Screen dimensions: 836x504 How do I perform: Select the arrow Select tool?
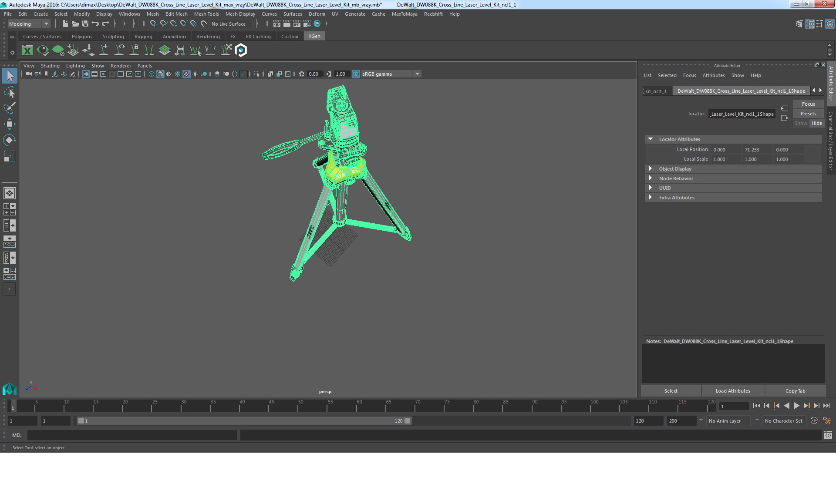10,76
